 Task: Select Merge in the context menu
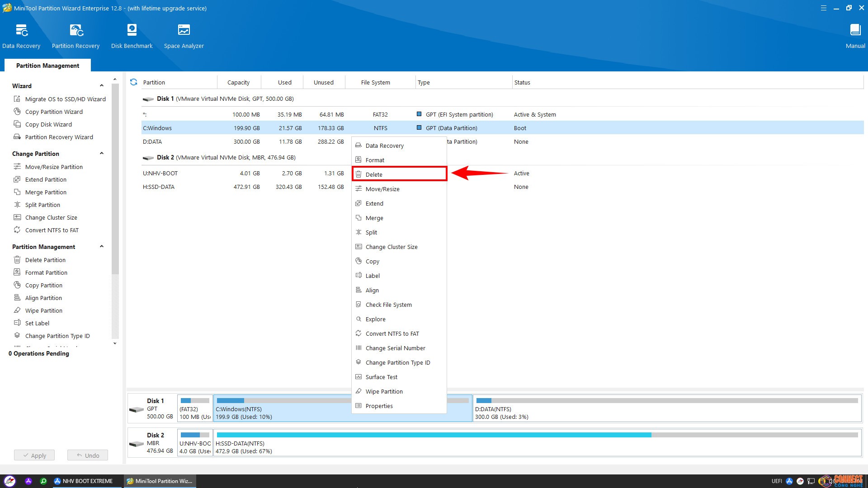[x=399, y=218]
